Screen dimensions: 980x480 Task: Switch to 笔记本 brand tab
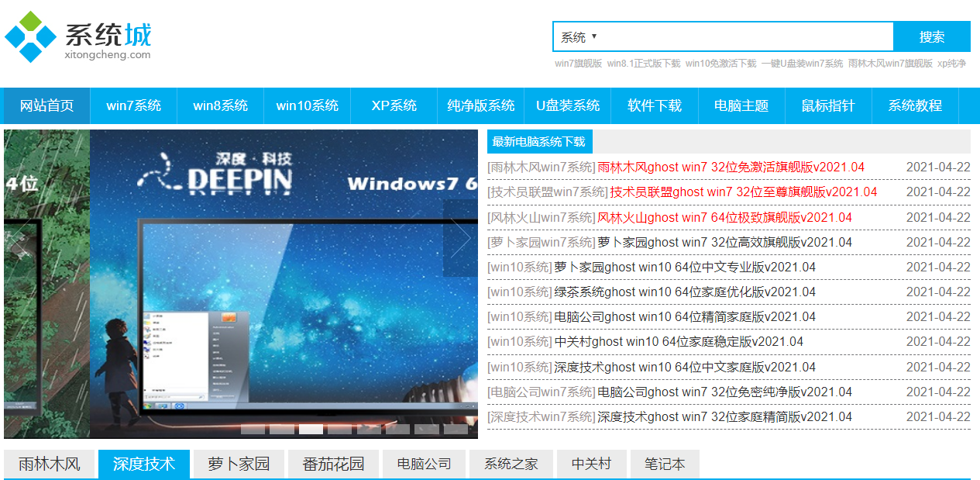pyautogui.click(x=665, y=464)
